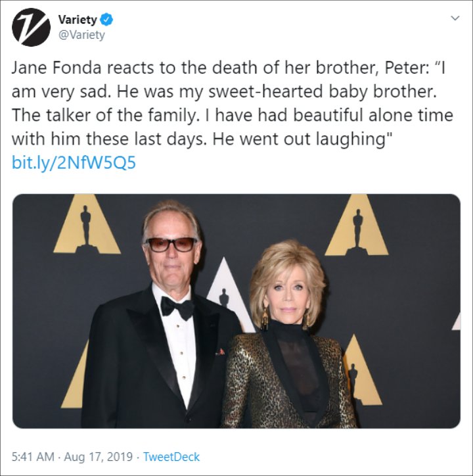Open the Variety display name profile

pyautogui.click(x=78, y=19)
